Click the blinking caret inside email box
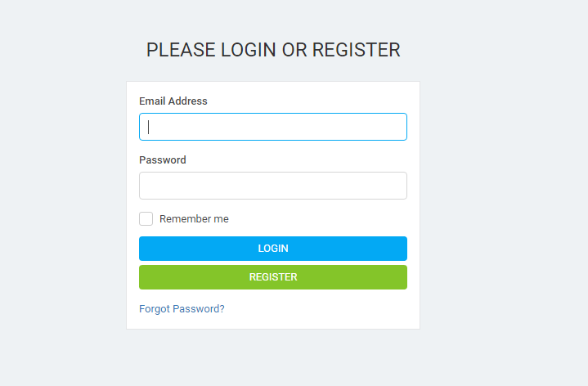 pos(149,127)
